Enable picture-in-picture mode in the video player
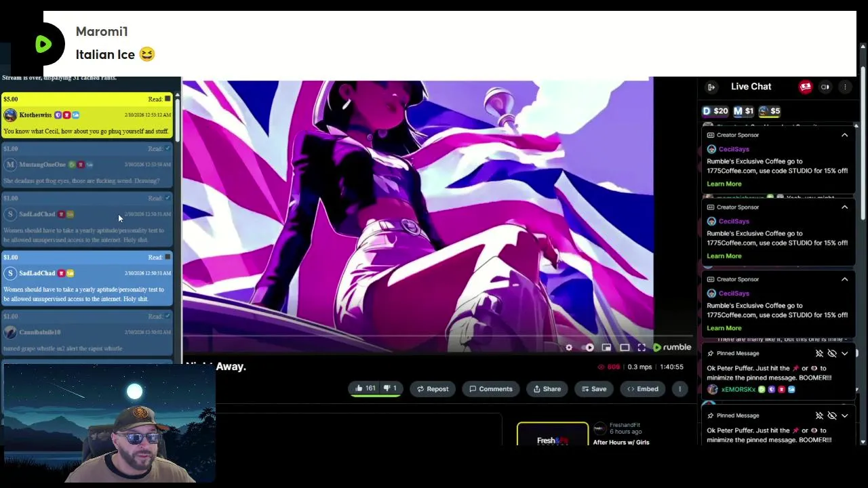Viewport: 868px width, 488px height. 606,348
